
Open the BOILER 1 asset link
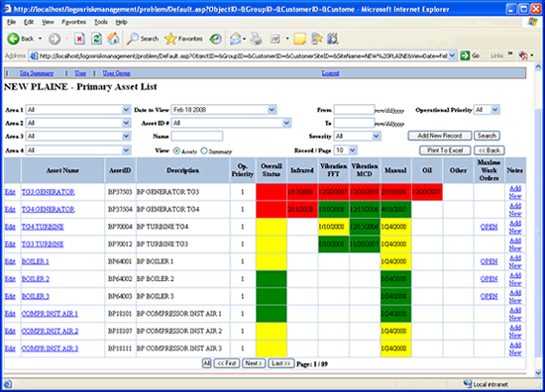point(35,261)
